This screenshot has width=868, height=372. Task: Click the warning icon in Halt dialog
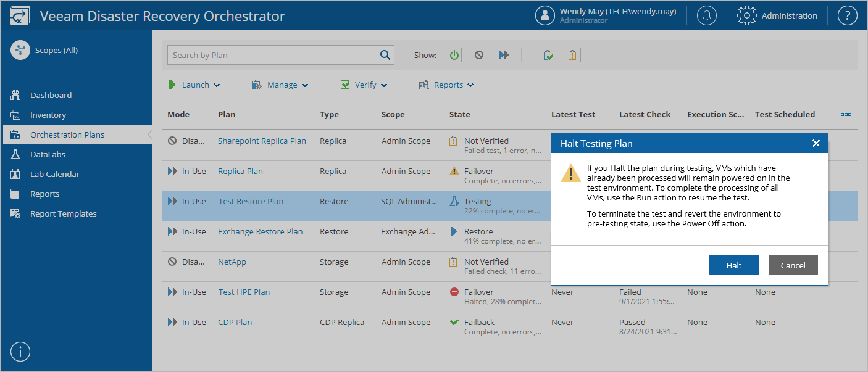[x=570, y=174]
